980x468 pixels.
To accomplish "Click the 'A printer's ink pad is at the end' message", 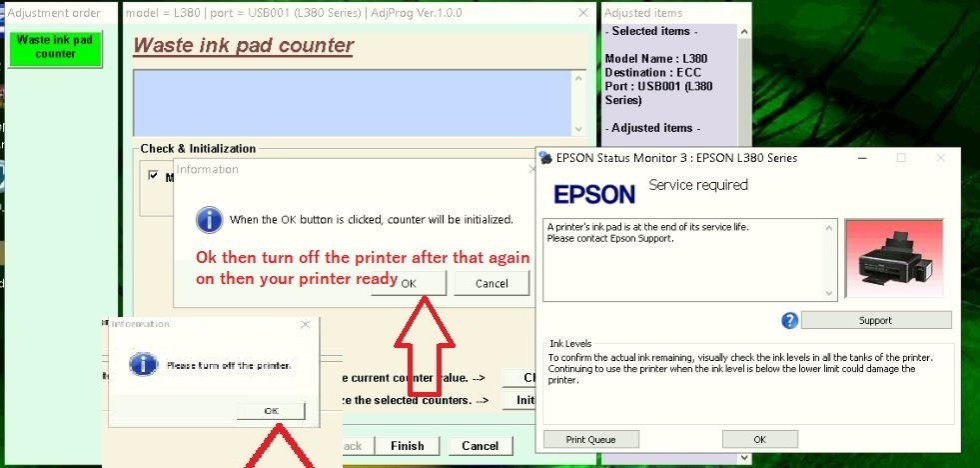I will [x=648, y=227].
